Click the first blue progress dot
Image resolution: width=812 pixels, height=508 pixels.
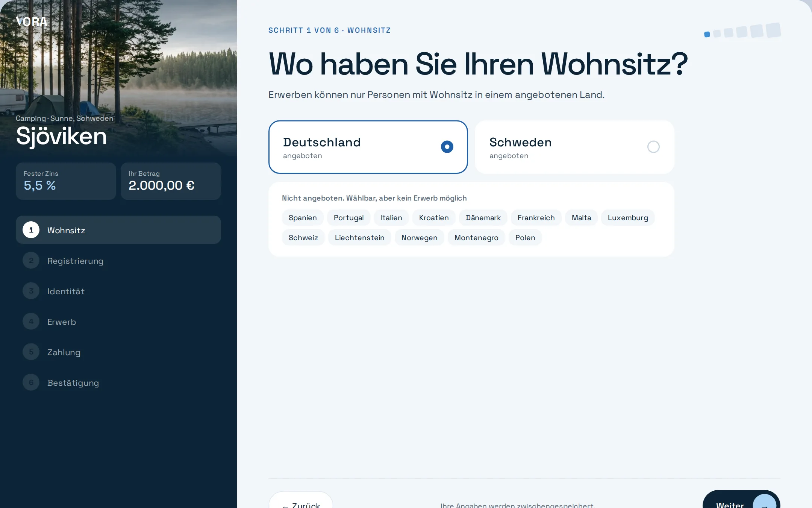(707, 34)
